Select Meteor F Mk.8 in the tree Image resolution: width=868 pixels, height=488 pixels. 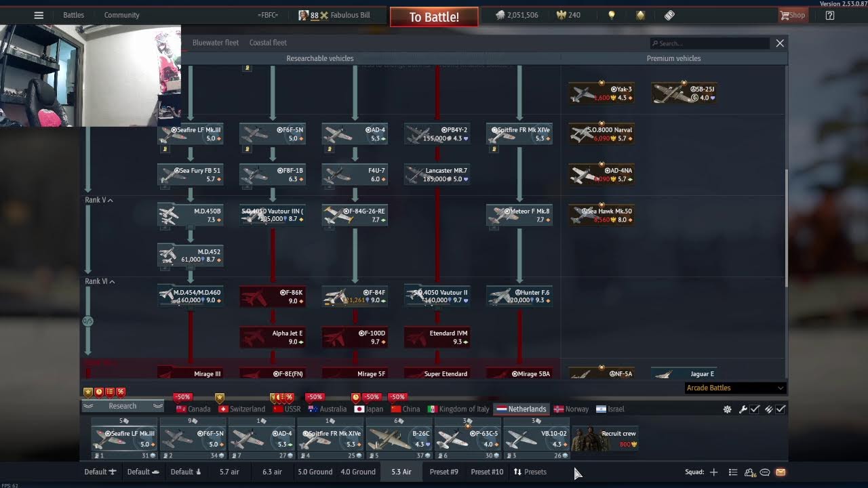[x=519, y=216]
